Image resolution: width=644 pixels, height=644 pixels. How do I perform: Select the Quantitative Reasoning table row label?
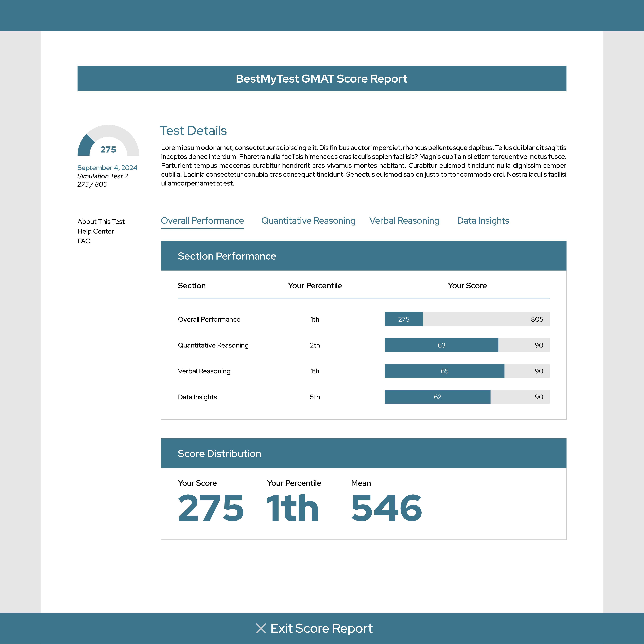click(213, 345)
